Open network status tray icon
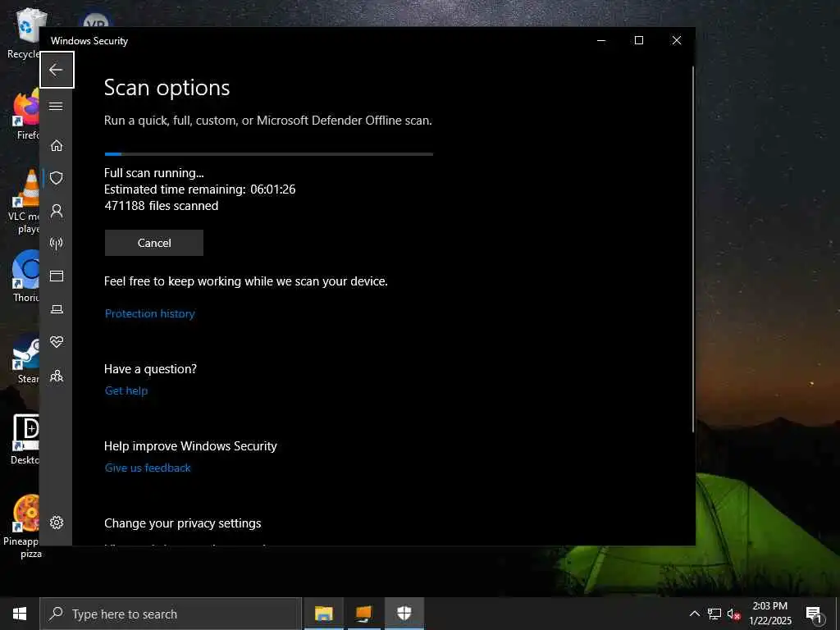This screenshot has width=840, height=630. click(714, 614)
